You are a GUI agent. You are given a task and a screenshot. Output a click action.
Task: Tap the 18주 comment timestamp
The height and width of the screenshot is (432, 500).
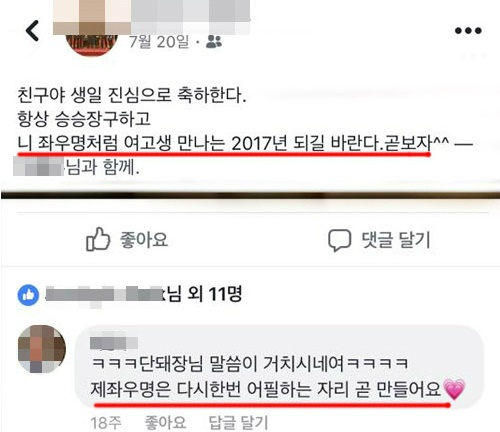(x=106, y=423)
